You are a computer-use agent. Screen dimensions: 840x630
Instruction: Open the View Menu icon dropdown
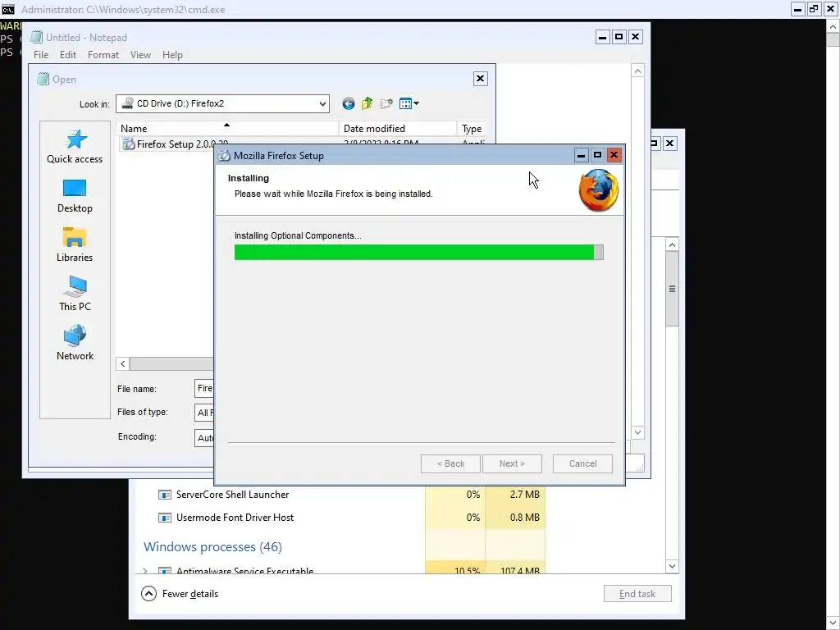409,103
